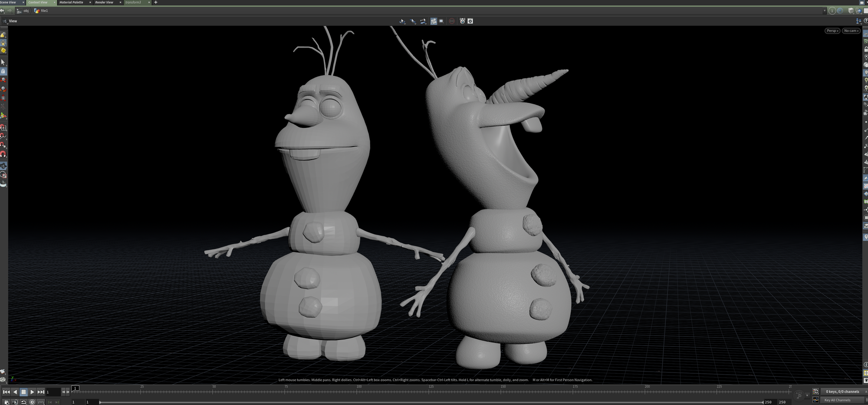Open the Persp viewport dropdown

(832, 31)
